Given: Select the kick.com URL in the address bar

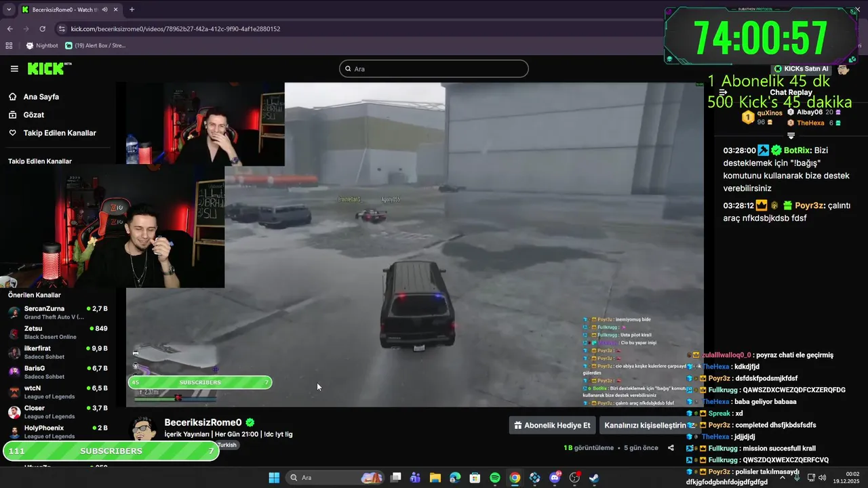Looking at the screenshot, I should coord(176,29).
